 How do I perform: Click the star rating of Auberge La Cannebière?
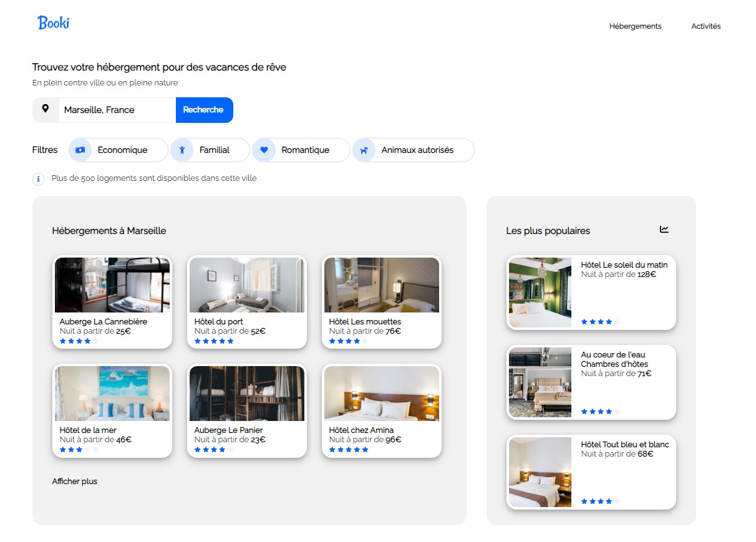click(x=79, y=341)
